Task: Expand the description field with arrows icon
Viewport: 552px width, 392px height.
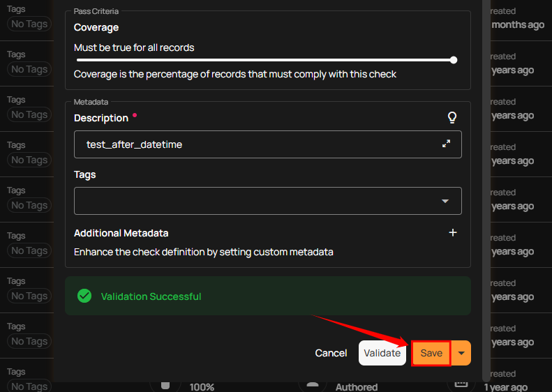Action: (446, 144)
